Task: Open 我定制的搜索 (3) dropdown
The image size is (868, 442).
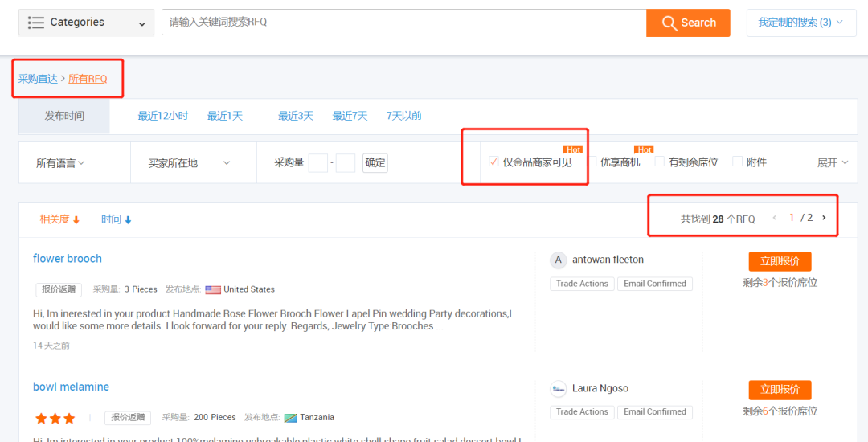Action: click(x=801, y=23)
